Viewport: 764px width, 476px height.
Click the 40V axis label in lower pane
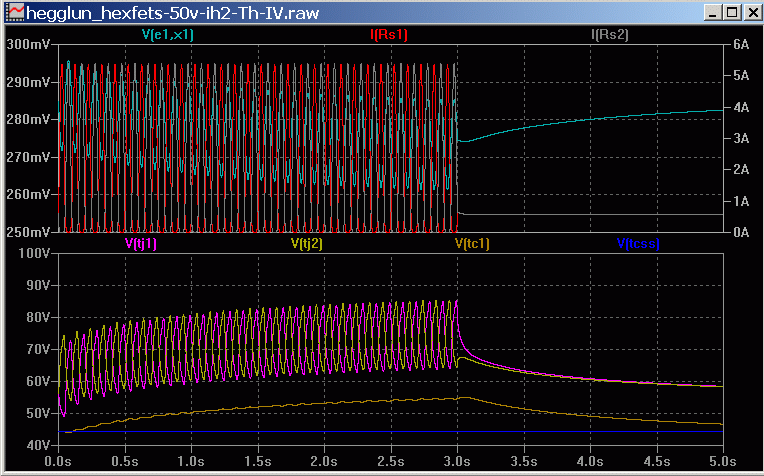38,445
